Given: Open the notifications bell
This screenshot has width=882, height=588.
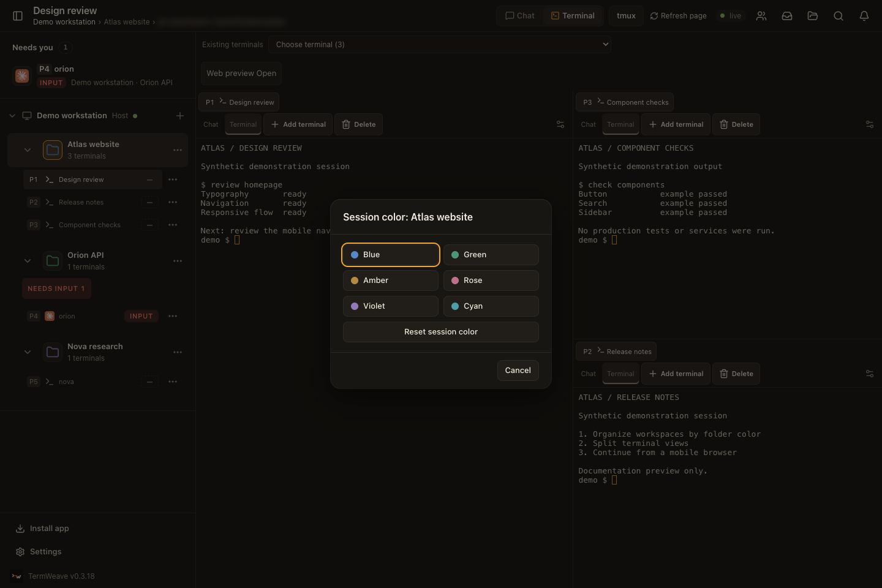Looking at the screenshot, I should tap(864, 16).
